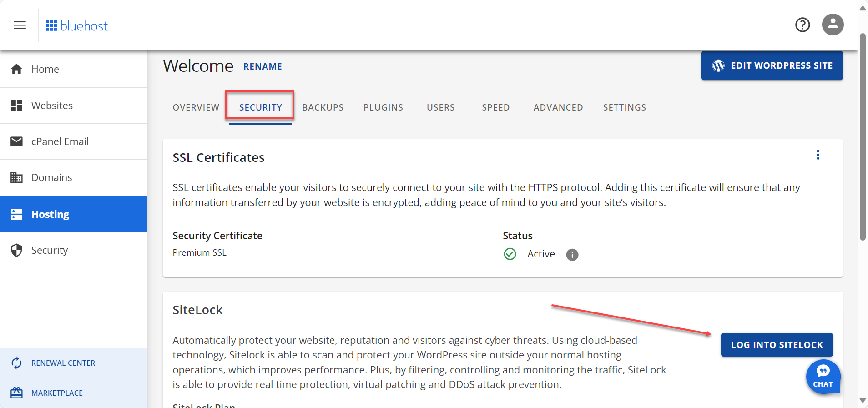Click Log Into SiteLock button
Image resolution: width=868 pixels, height=408 pixels.
(777, 345)
